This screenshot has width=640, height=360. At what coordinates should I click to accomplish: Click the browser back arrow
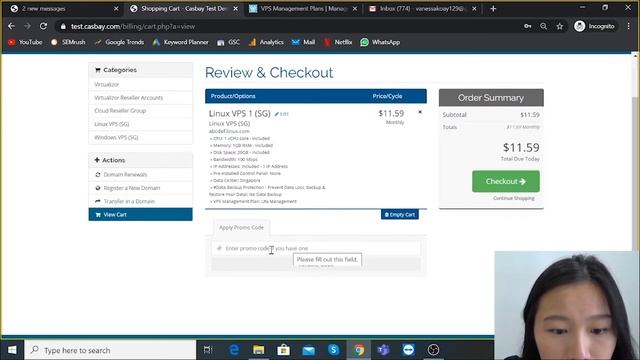pos(11,26)
